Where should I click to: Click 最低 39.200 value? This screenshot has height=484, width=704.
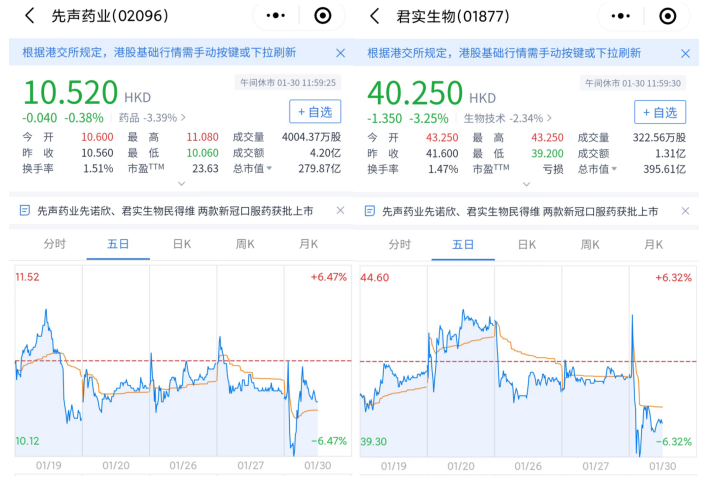547,153
